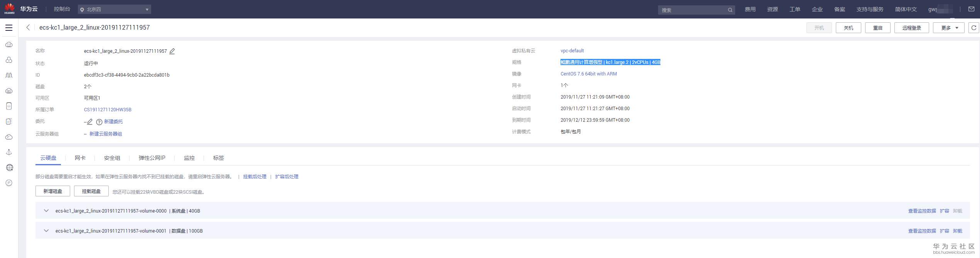Click the 开机 button
980x258 pixels.
pyautogui.click(x=819, y=28)
